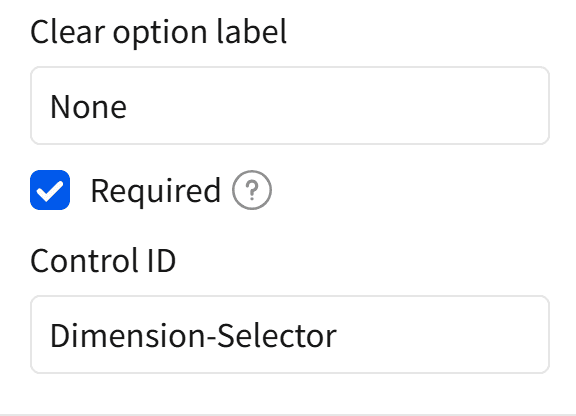The image size is (576, 416).
Task: Click empty area of Control ID field
Action: (443, 334)
